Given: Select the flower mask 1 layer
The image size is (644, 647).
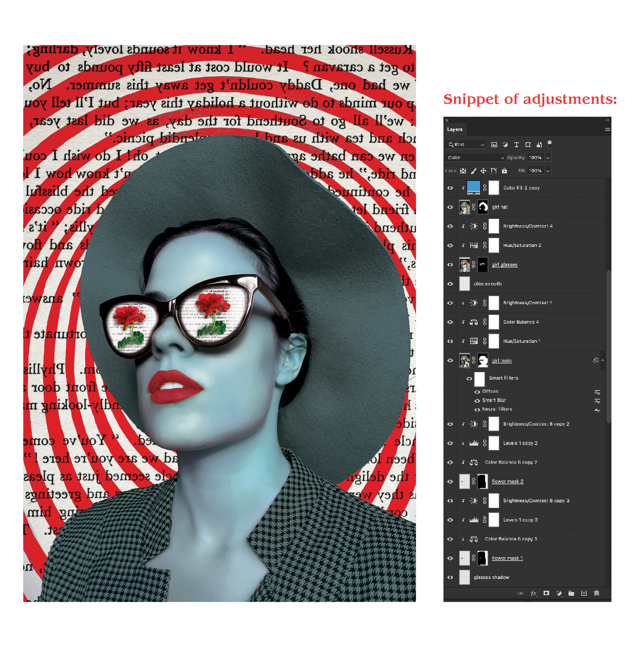Looking at the screenshot, I should [507, 558].
